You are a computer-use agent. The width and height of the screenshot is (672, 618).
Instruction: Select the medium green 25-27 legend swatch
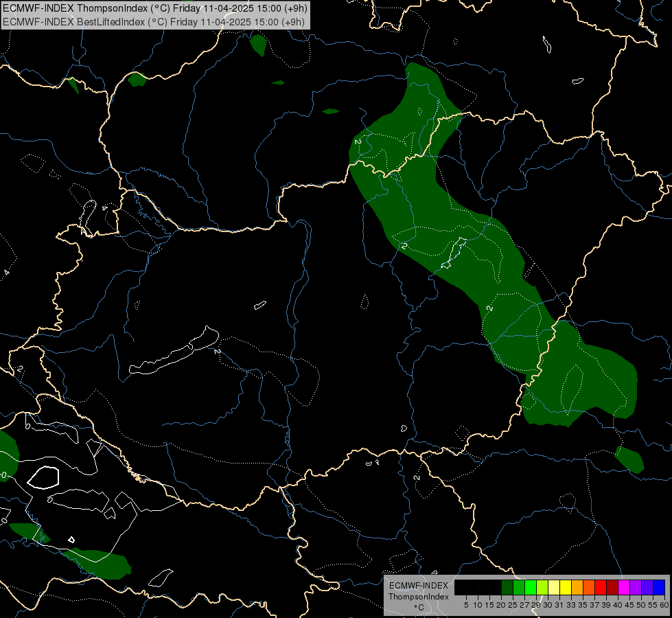(x=519, y=587)
